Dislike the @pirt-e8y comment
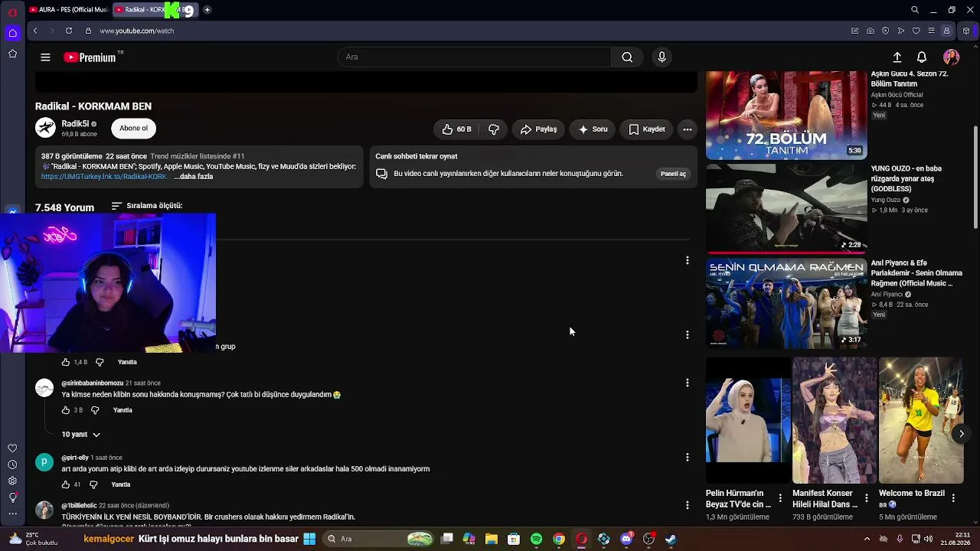This screenshot has width=980, height=551. [93, 484]
